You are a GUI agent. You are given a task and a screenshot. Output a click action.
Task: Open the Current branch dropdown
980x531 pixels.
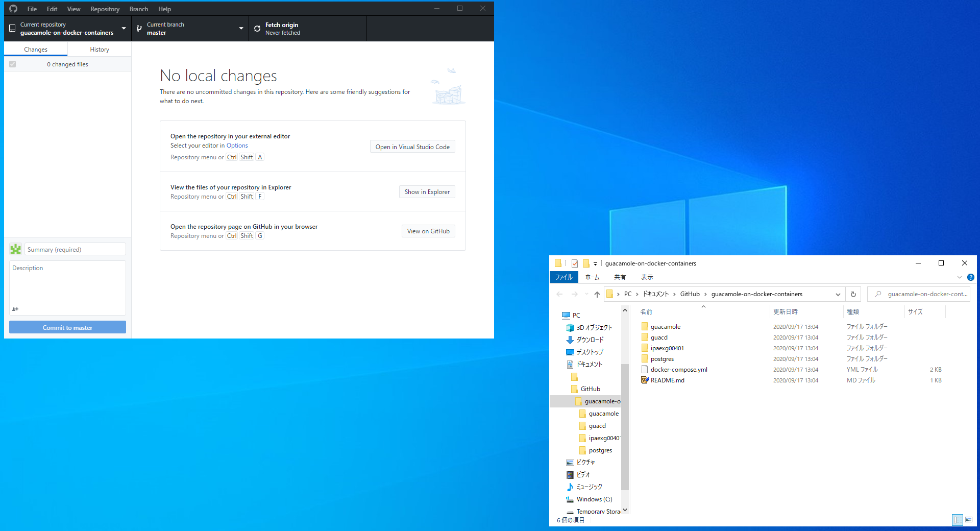tap(190, 29)
